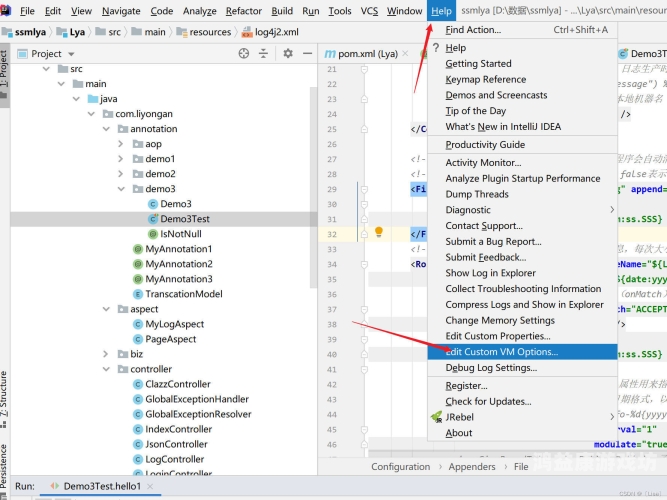Select Demo3Test class in project tree
The width and height of the screenshot is (667, 500).
coord(184,218)
